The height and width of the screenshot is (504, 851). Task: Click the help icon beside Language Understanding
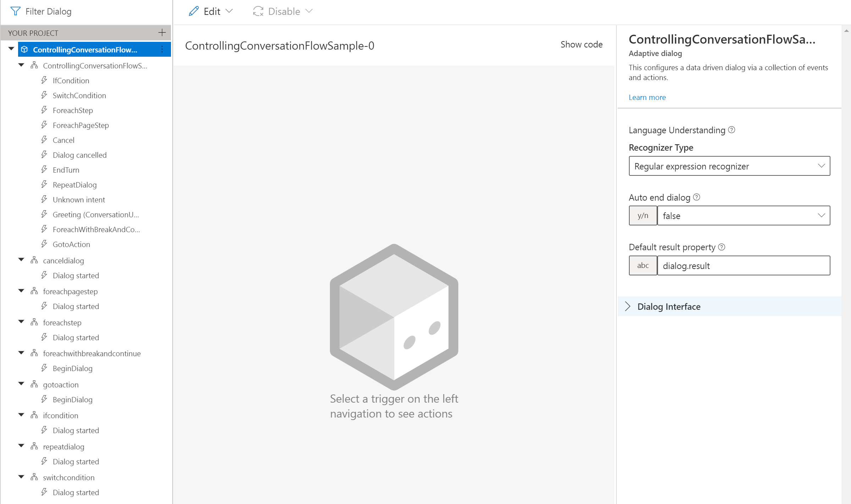click(731, 130)
